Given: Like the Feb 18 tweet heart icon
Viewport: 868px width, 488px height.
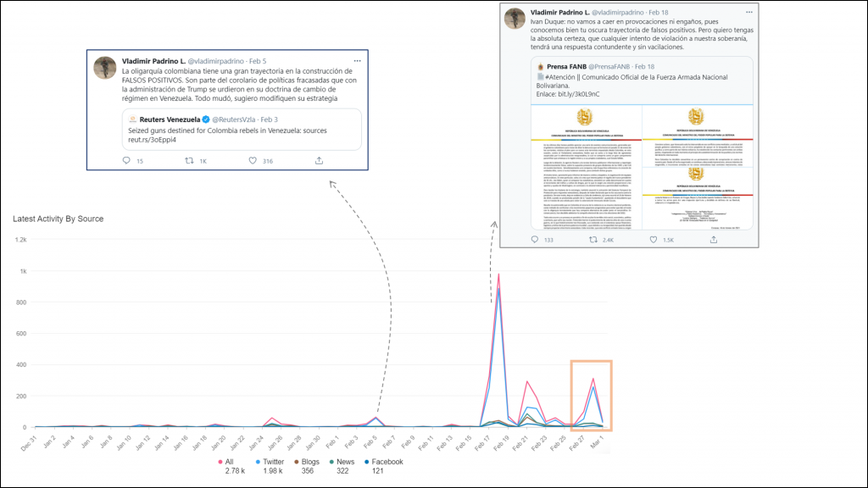Looking at the screenshot, I should [x=654, y=240].
